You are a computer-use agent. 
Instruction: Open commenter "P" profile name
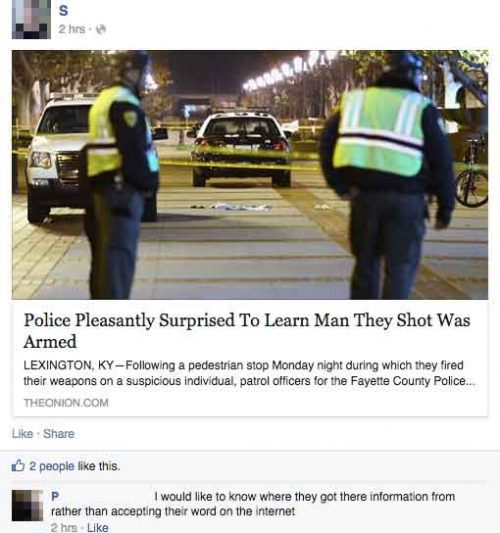55,497
